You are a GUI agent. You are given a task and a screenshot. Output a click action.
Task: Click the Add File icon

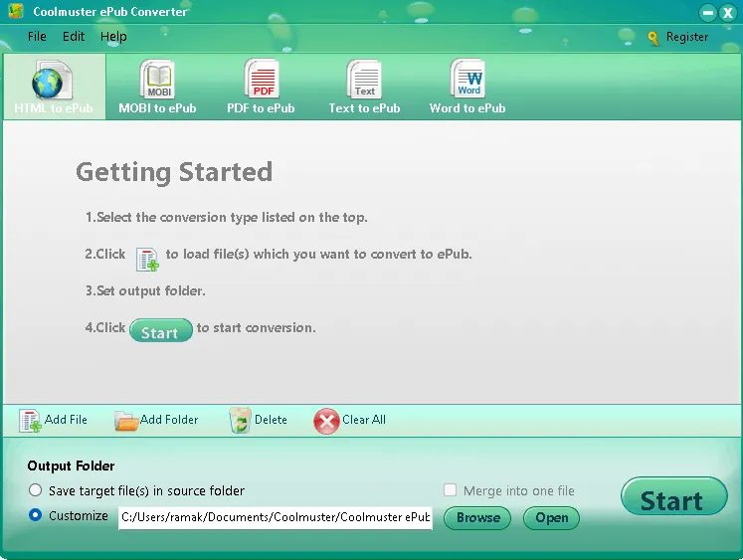click(x=31, y=421)
